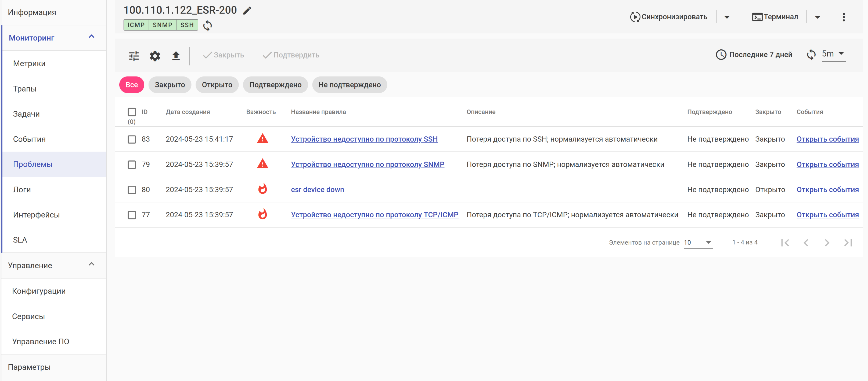This screenshot has height=381, width=868.
Task: Click the pencil edit icon beside device name
Action: pos(247,10)
